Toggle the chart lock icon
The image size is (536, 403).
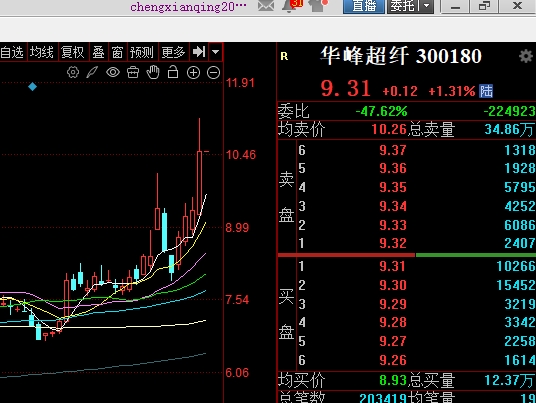pos(173,72)
